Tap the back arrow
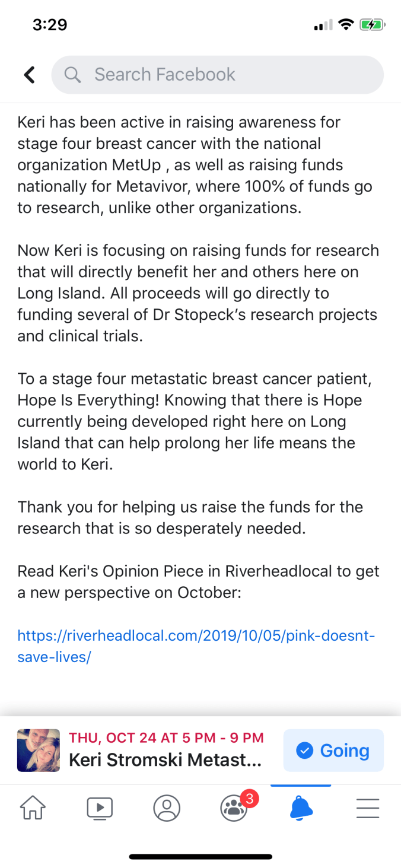The image size is (401, 868). [x=29, y=75]
